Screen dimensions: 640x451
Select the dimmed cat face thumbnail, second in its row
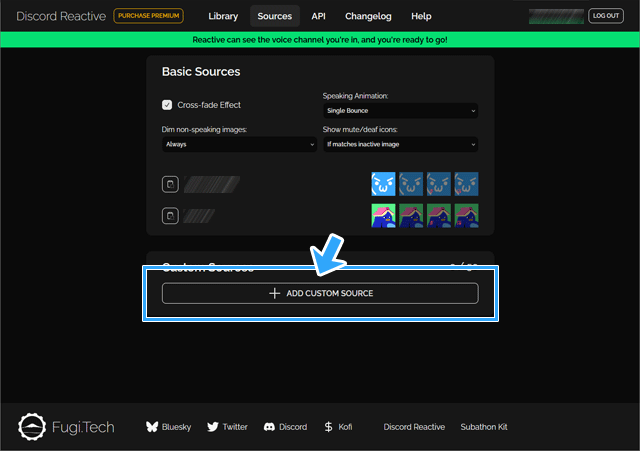click(x=411, y=184)
